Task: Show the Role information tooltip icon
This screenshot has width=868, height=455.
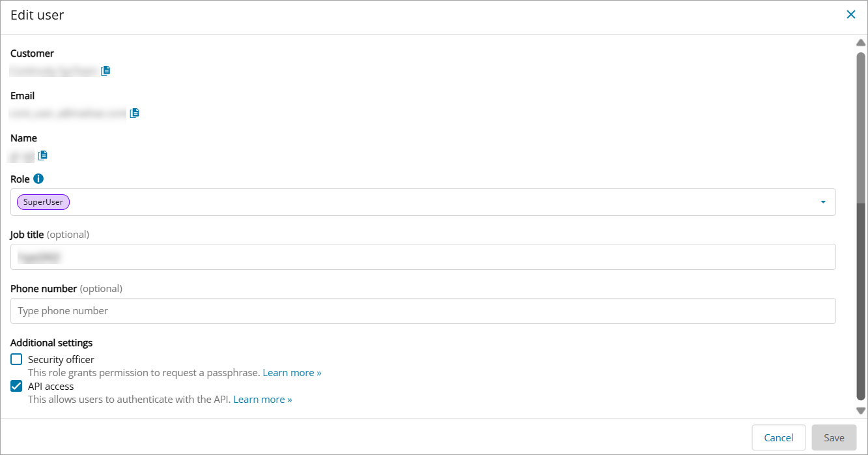Action: tap(38, 179)
